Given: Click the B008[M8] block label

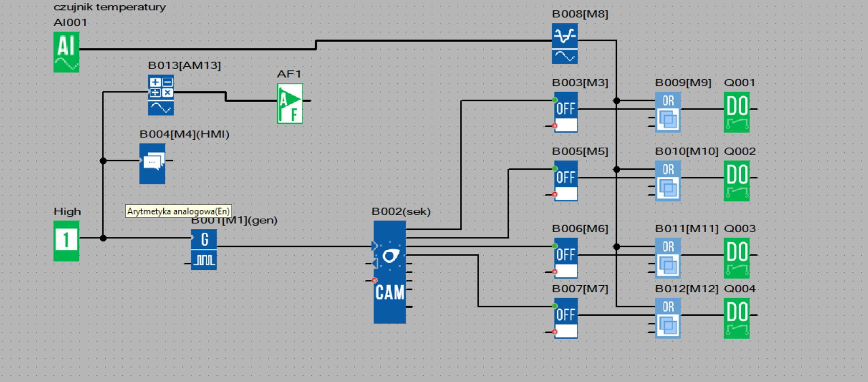Looking at the screenshot, I should [580, 14].
